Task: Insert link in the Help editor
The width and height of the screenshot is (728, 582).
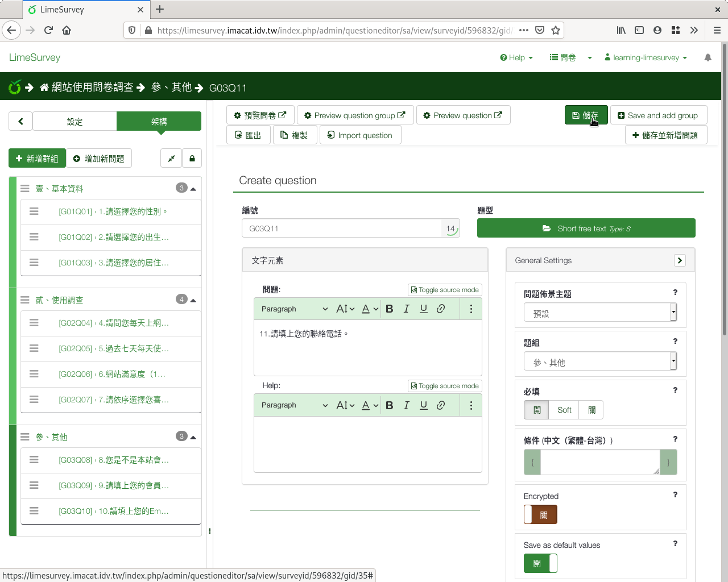Action: pos(441,405)
